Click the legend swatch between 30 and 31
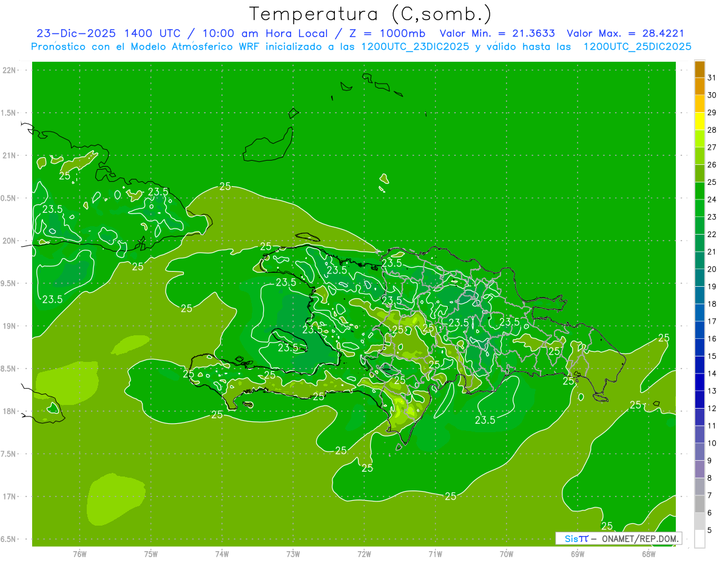 (x=699, y=86)
